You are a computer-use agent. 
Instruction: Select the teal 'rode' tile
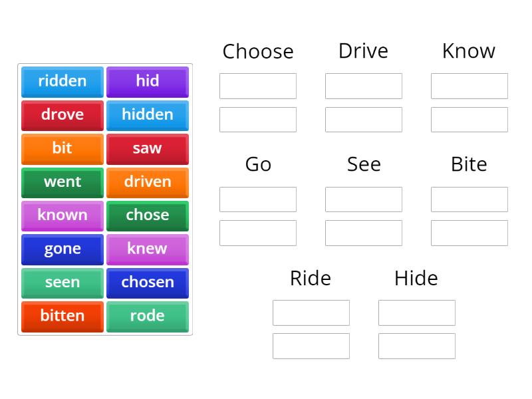(148, 316)
